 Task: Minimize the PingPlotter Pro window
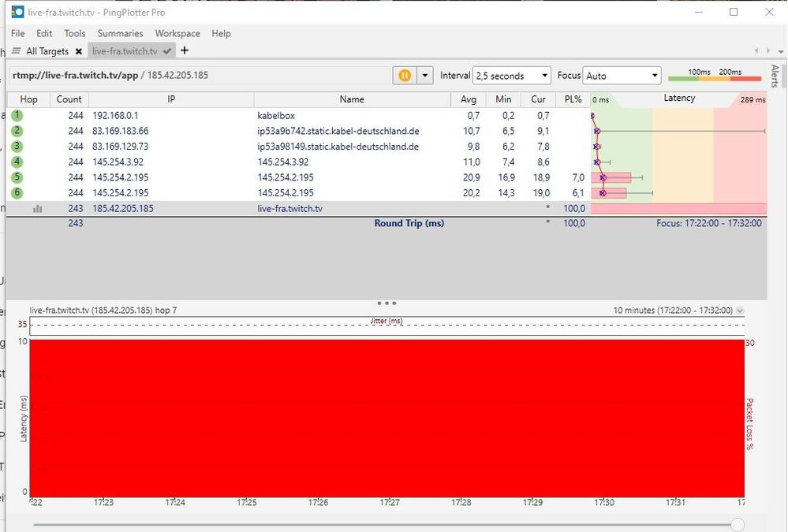699,12
